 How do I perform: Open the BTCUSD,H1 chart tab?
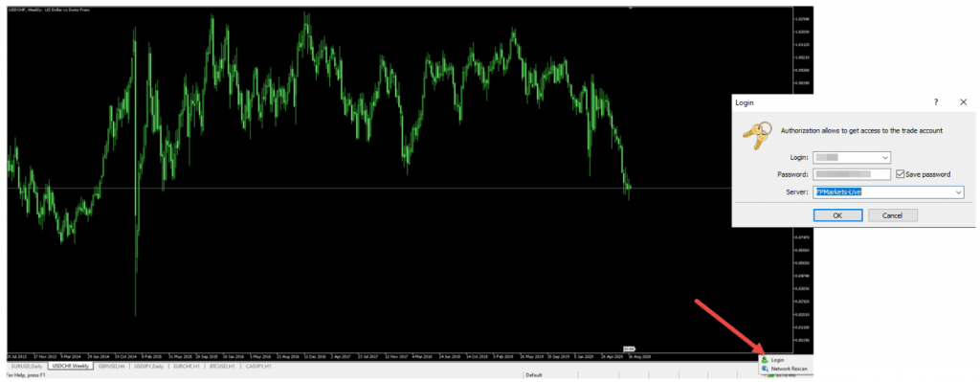click(222, 367)
